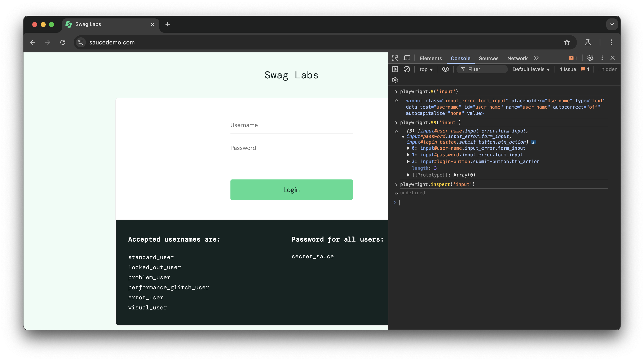Toggle the live expression eye icon
This screenshot has height=361, width=644.
(446, 69)
